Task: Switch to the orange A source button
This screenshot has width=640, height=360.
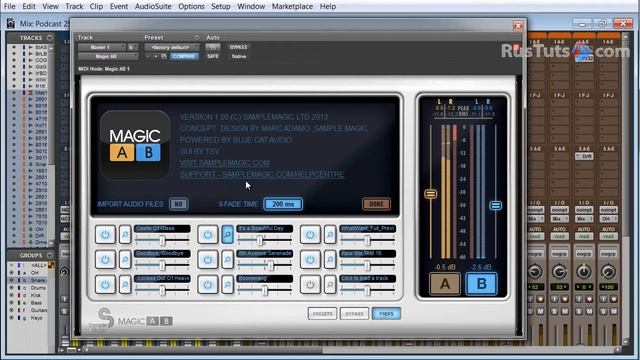Action: 444,284
